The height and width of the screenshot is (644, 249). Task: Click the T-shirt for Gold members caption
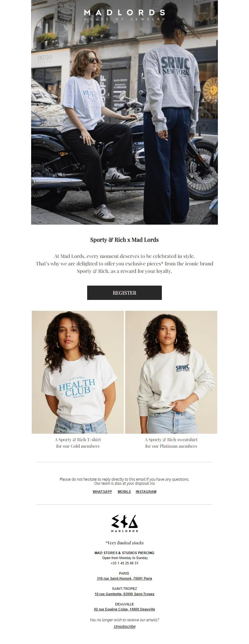78,443
